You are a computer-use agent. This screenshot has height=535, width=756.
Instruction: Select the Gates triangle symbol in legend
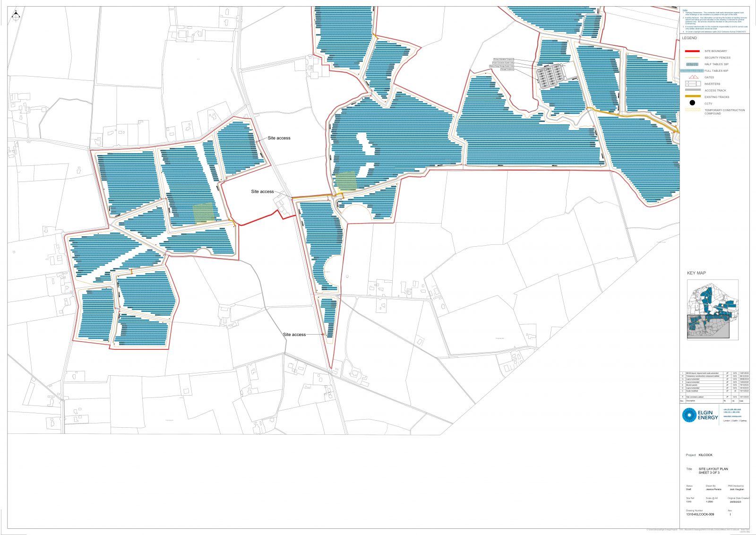coord(693,77)
